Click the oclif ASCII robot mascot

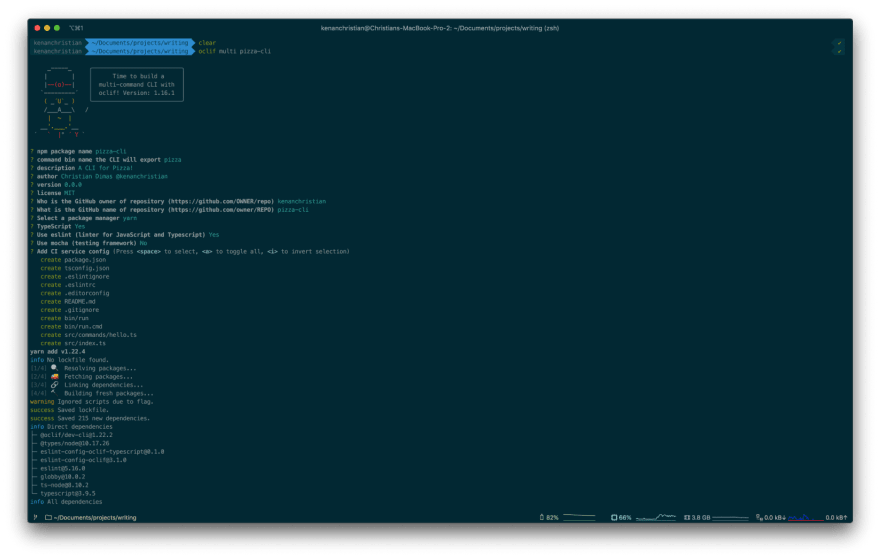(x=59, y=102)
